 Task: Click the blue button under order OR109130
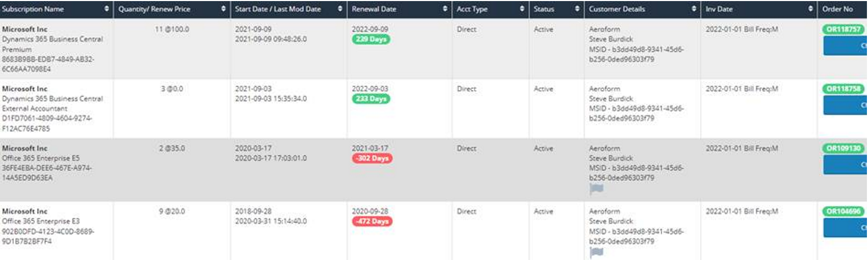[845, 165]
